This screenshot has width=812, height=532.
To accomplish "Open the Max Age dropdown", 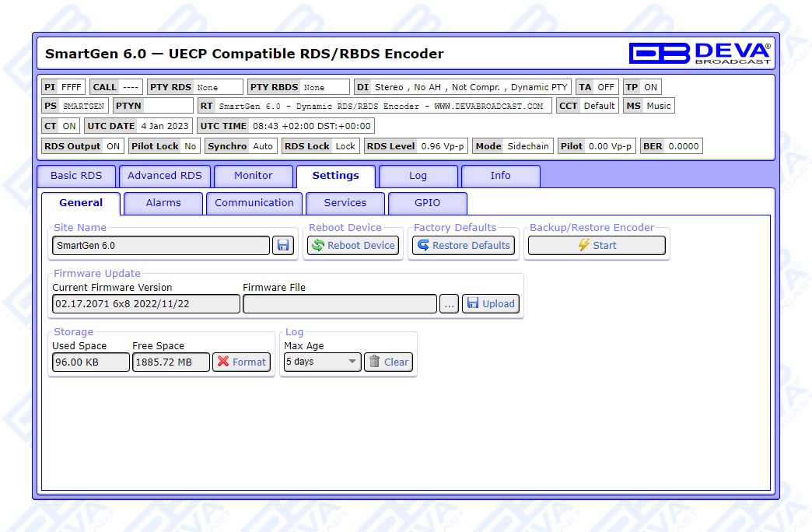I will (x=322, y=362).
